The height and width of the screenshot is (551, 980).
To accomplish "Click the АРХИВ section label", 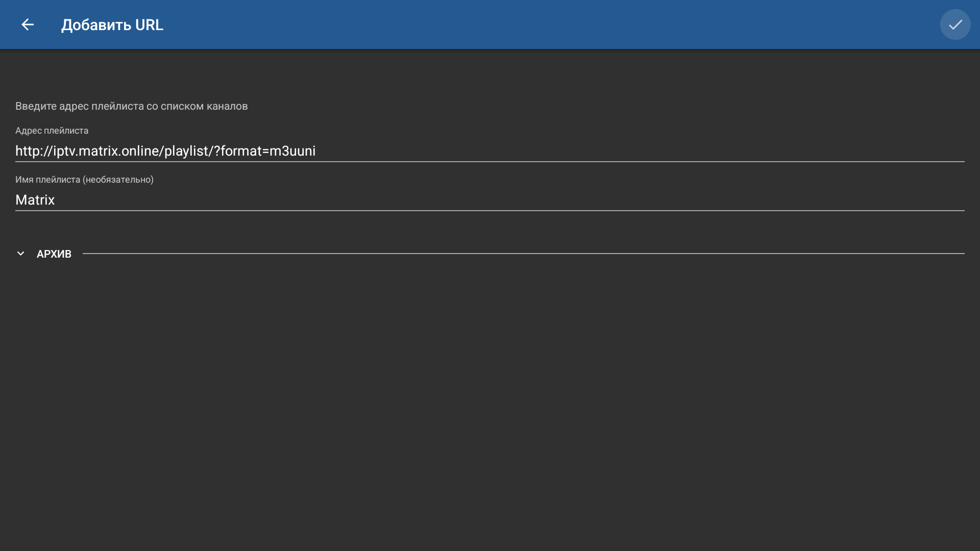I will (x=54, y=254).
